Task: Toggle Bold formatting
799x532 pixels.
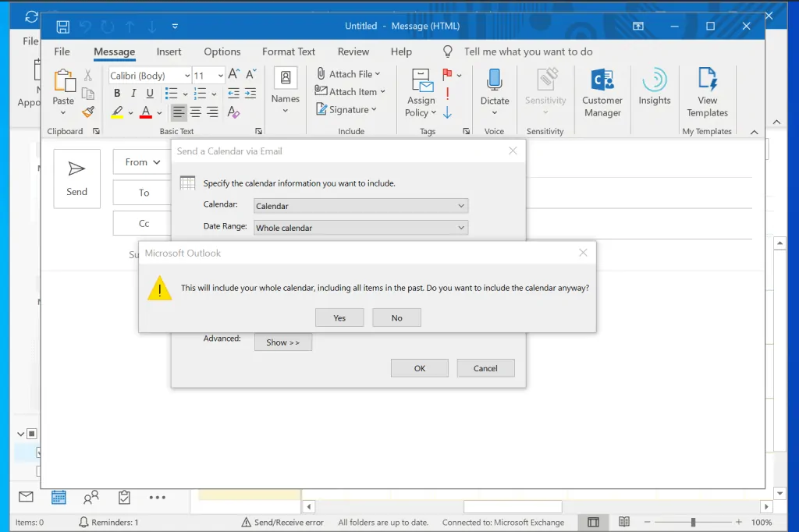Action: [x=117, y=94]
